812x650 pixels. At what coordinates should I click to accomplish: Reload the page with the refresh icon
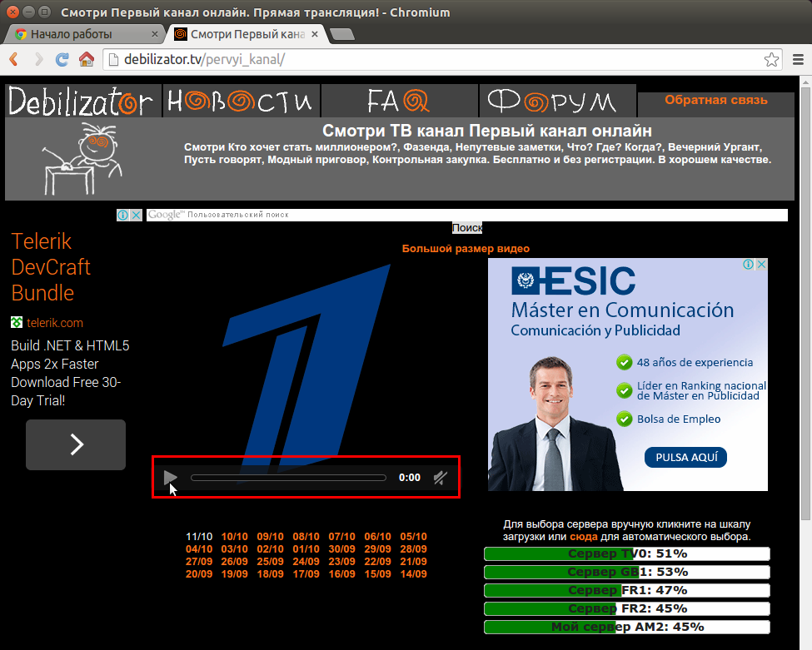[x=62, y=60]
